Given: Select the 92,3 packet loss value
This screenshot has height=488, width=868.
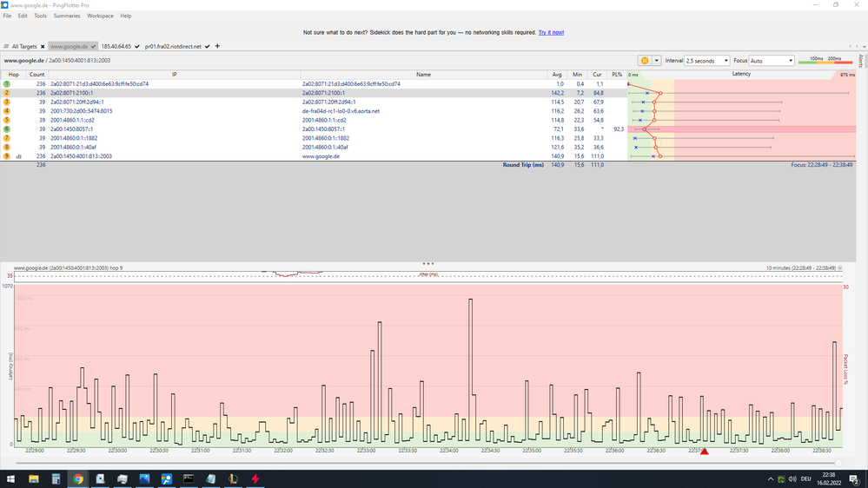Looking at the screenshot, I should pos(619,129).
